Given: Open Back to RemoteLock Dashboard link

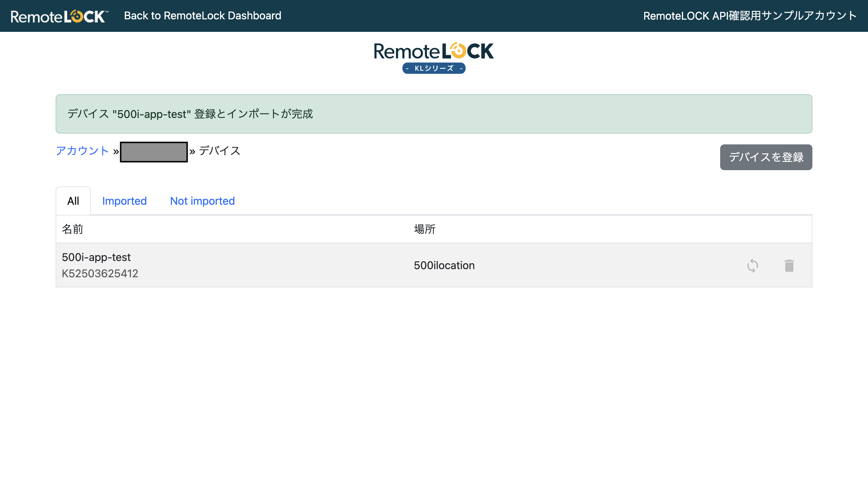Looking at the screenshot, I should 202,16.
